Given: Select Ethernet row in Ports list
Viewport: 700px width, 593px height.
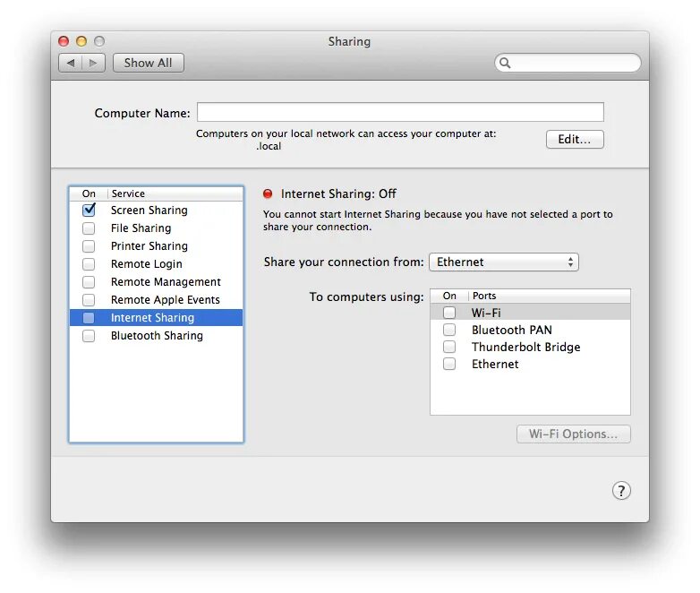Looking at the screenshot, I should (x=530, y=364).
